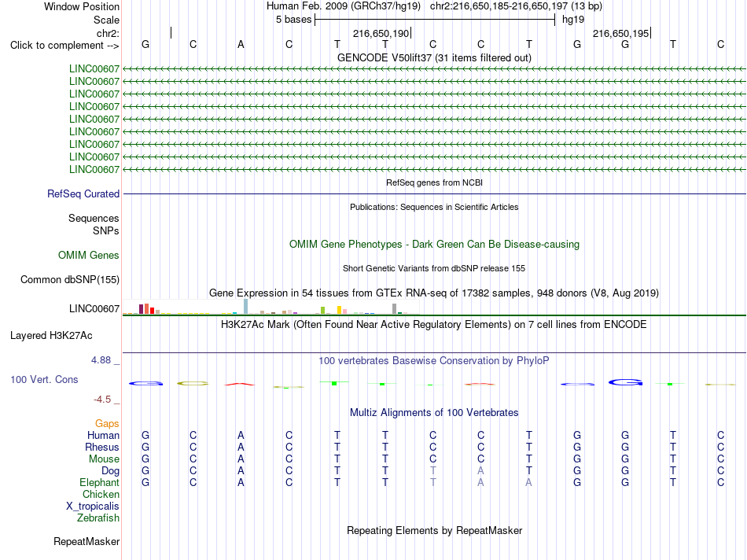The width and height of the screenshot is (747, 560).
Task: Click the 'X_tropicalis' alignment row label
Action: tap(93, 507)
